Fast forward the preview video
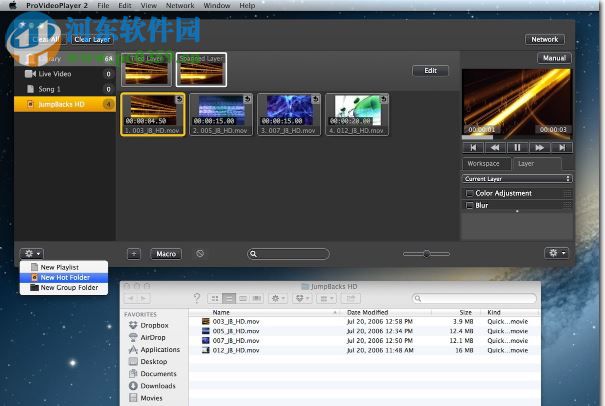605x406 pixels. pos(539,147)
